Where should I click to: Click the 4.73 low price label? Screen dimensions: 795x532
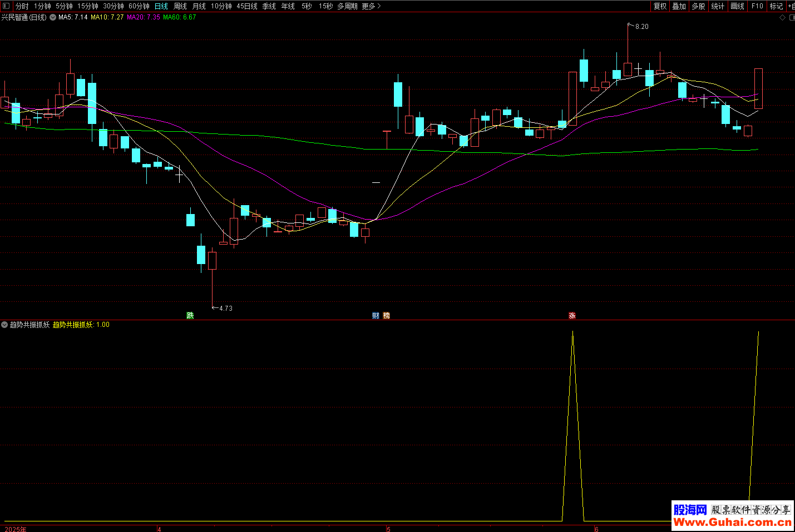[226, 309]
